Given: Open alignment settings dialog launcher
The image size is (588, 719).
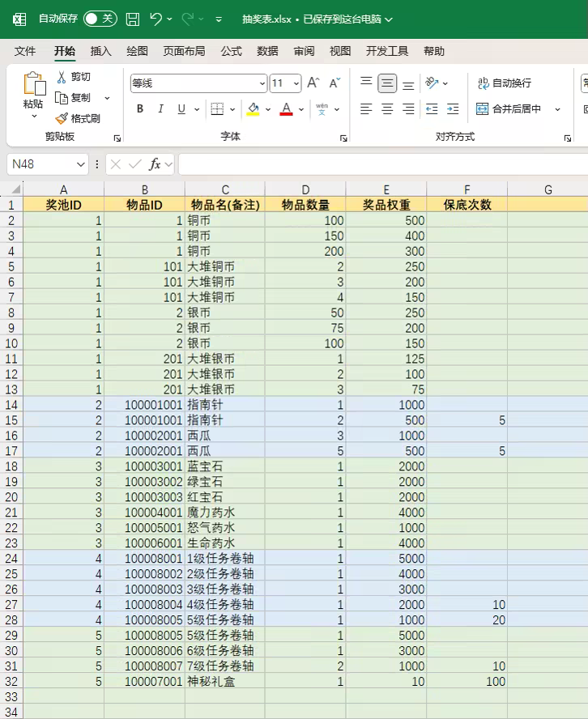Looking at the screenshot, I should point(568,138).
